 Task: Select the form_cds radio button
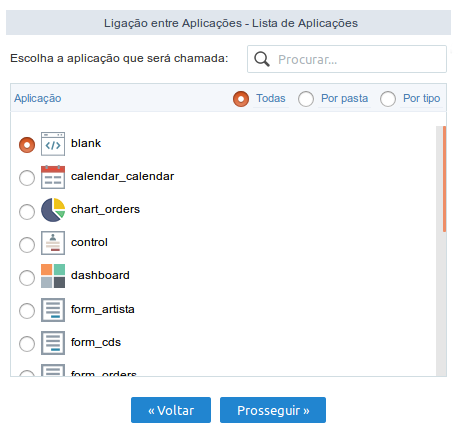27,344
